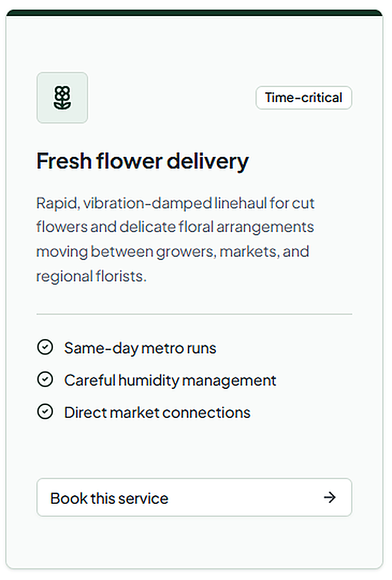Click blank space between flower icon and badge
The height and width of the screenshot is (580, 392).
click(x=172, y=98)
